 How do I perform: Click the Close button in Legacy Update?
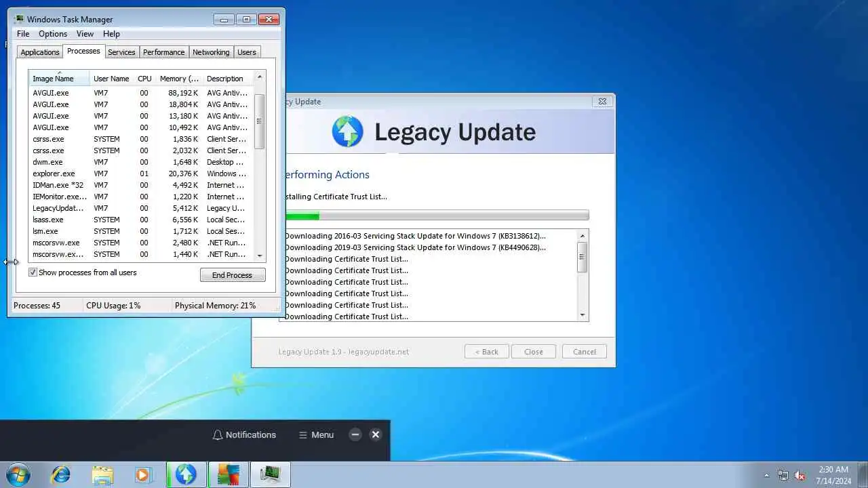tap(534, 352)
